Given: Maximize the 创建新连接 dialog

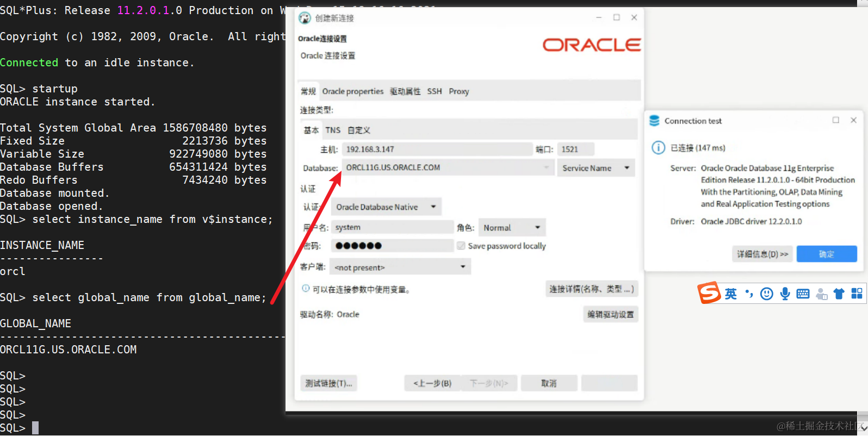Looking at the screenshot, I should (617, 17).
